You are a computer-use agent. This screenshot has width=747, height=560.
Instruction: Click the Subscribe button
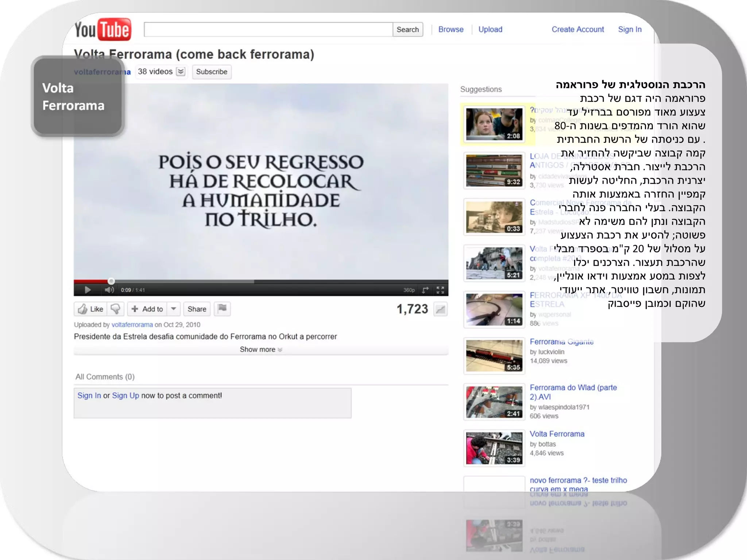[x=212, y=71]
